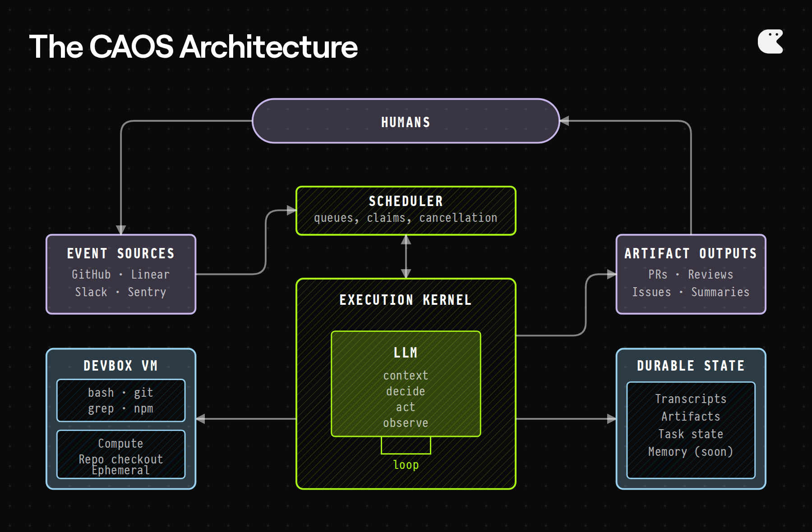Select the bash git grep npm sub-box
The height and width of the screenshot is (532, 812).
pyautogui.click(x=120, y=400)
